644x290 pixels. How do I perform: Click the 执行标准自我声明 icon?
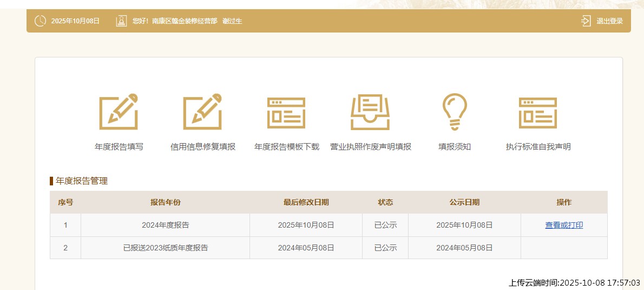click(538, 113)
